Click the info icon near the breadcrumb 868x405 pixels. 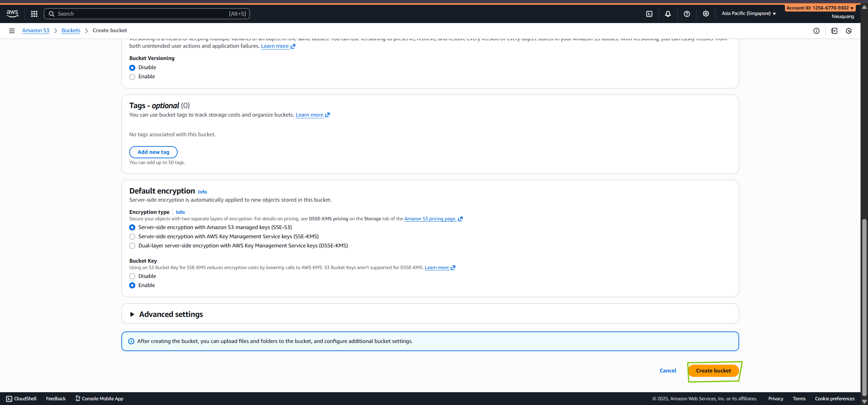point(816,31)
